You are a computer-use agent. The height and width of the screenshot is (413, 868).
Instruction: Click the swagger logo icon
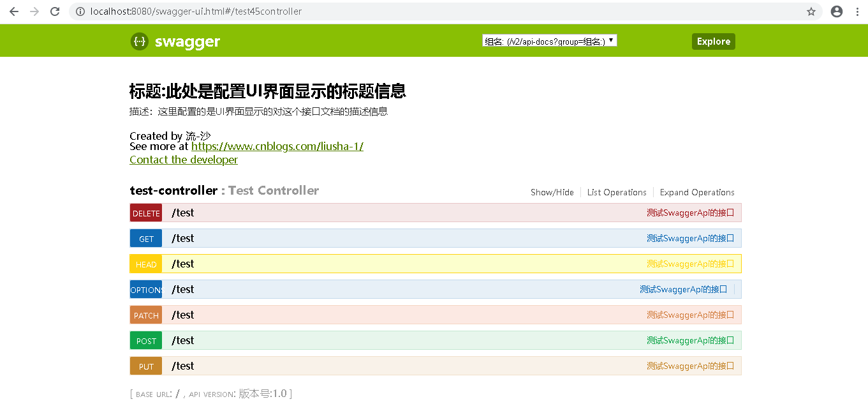140,41
